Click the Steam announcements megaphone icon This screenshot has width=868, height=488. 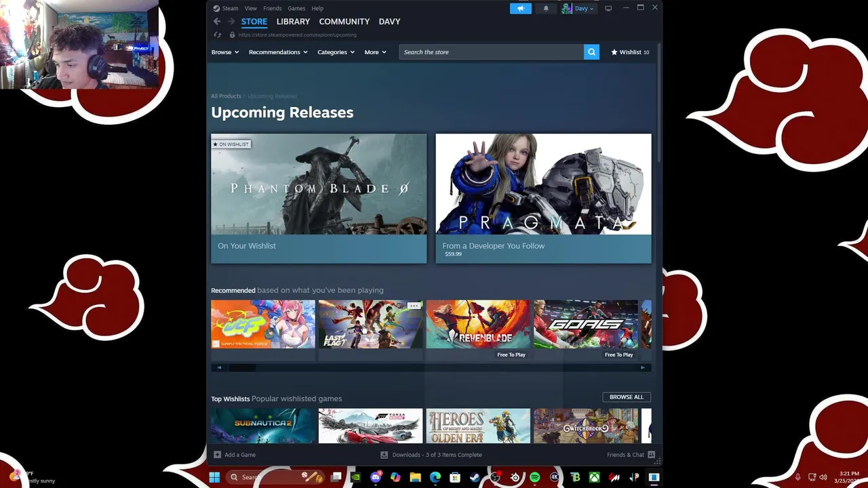(521, 8)
